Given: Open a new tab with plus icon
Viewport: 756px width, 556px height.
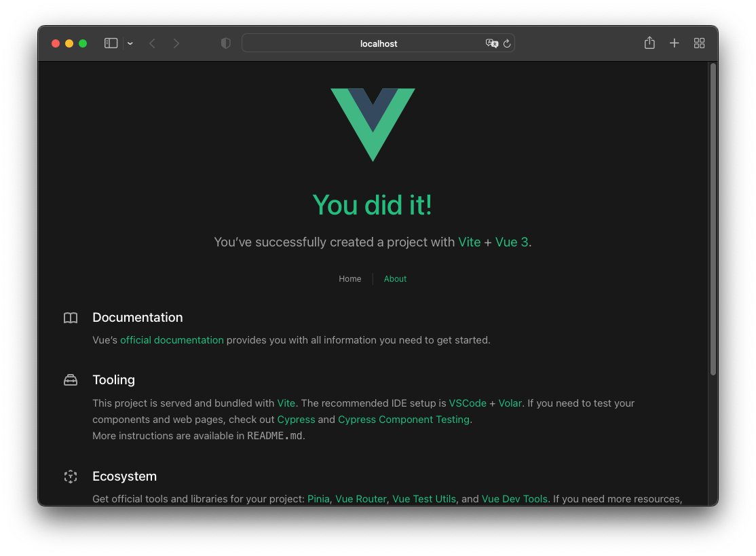Looking at the screenshot, I should point(674,43).
